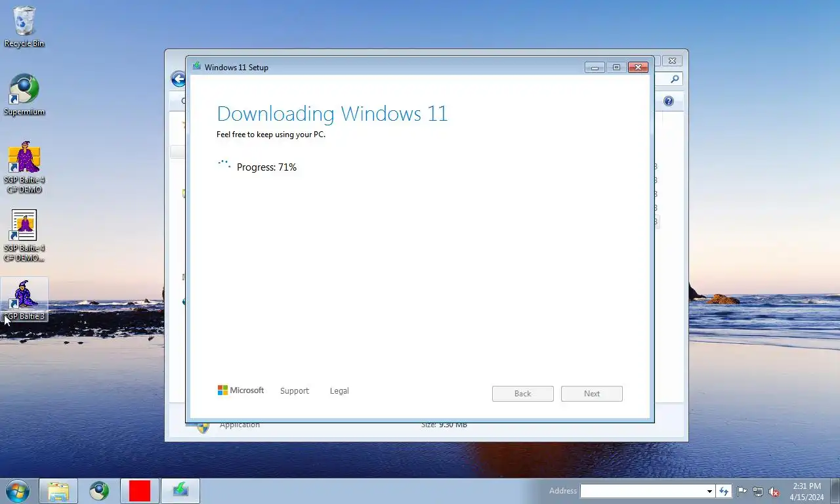Close the background Explorer window
The image size is (840, 504).
(x=671, y=60)
